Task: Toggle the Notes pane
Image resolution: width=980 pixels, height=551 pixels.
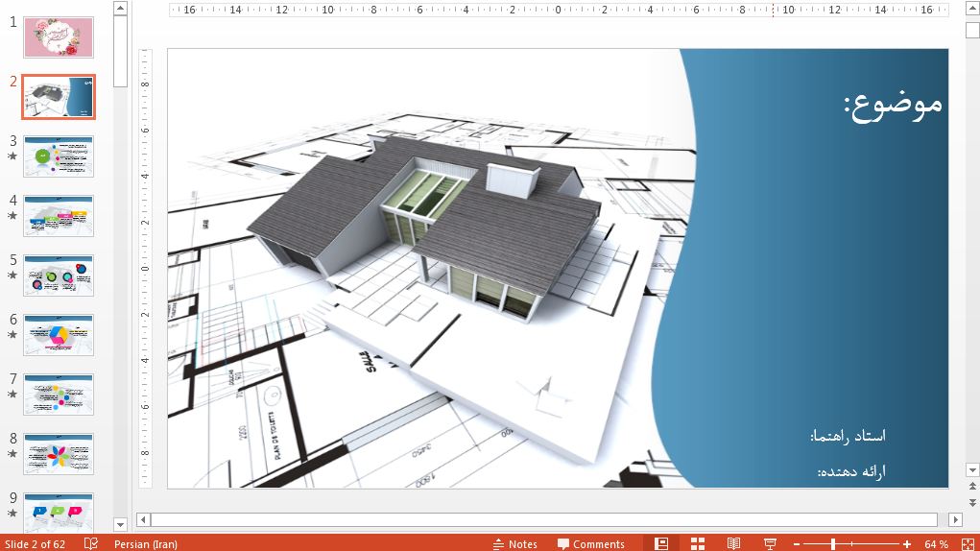Action: pos(514,544)
